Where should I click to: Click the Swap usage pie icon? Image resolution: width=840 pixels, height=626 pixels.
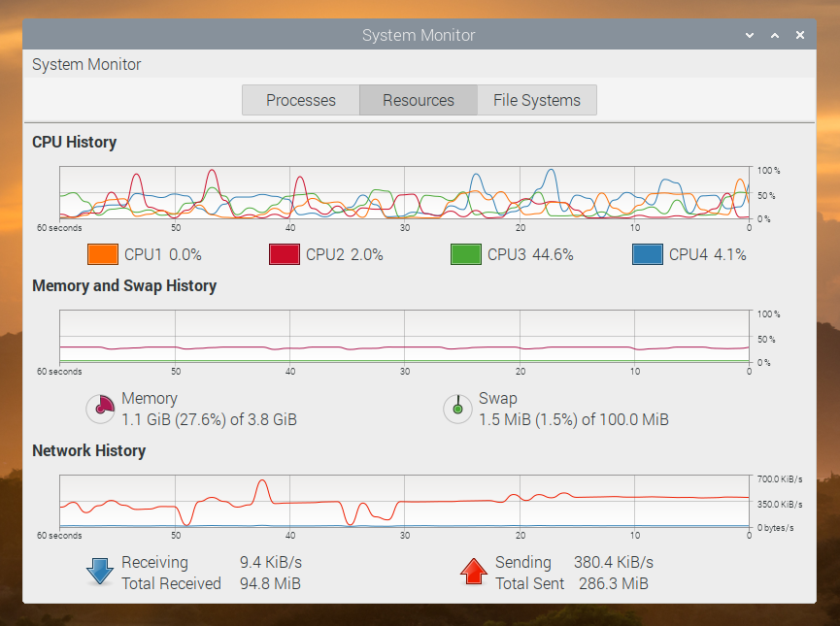457,409
